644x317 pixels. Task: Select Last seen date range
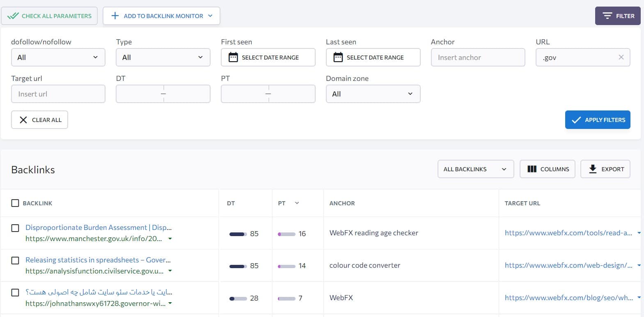373,57
